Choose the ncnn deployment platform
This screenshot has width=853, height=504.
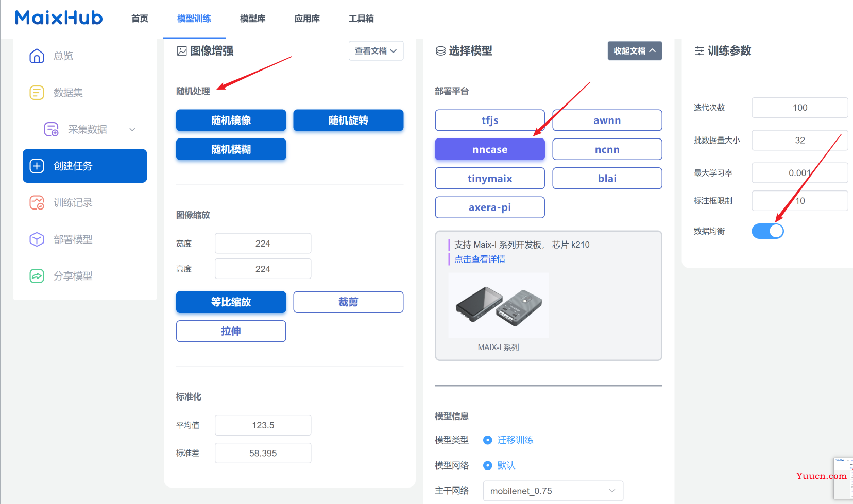coord(607,149)
